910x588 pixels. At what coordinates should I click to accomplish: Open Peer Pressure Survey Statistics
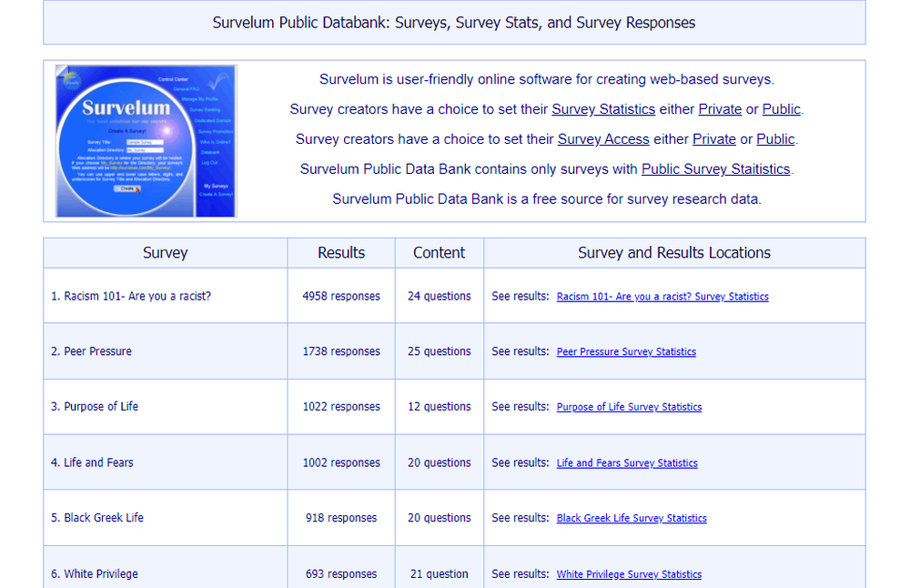(x=626, y=351)
